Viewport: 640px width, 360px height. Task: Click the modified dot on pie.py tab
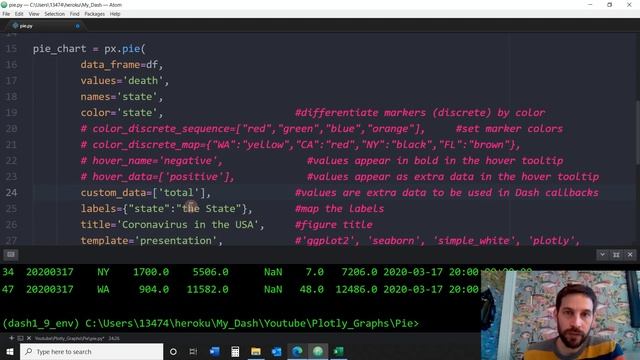coord(78,26)
